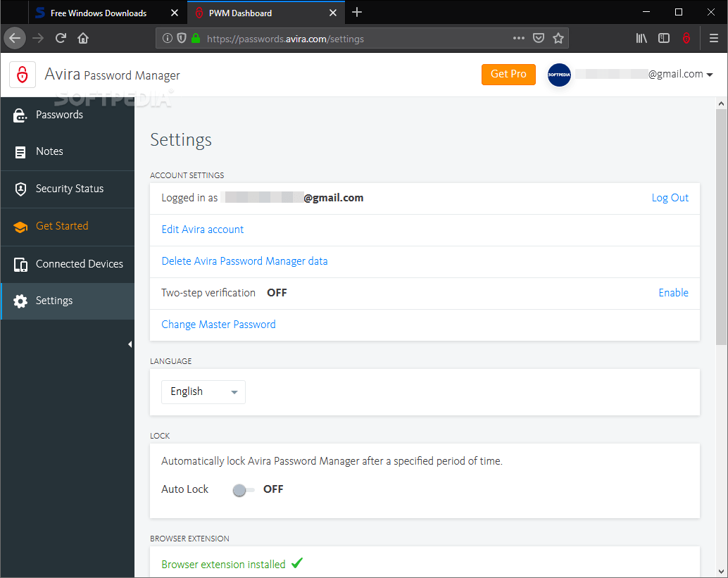Viewport: 728px width, 578px height.
Task: Switch to the Free Windows Downloads tab
Action: 99,12
